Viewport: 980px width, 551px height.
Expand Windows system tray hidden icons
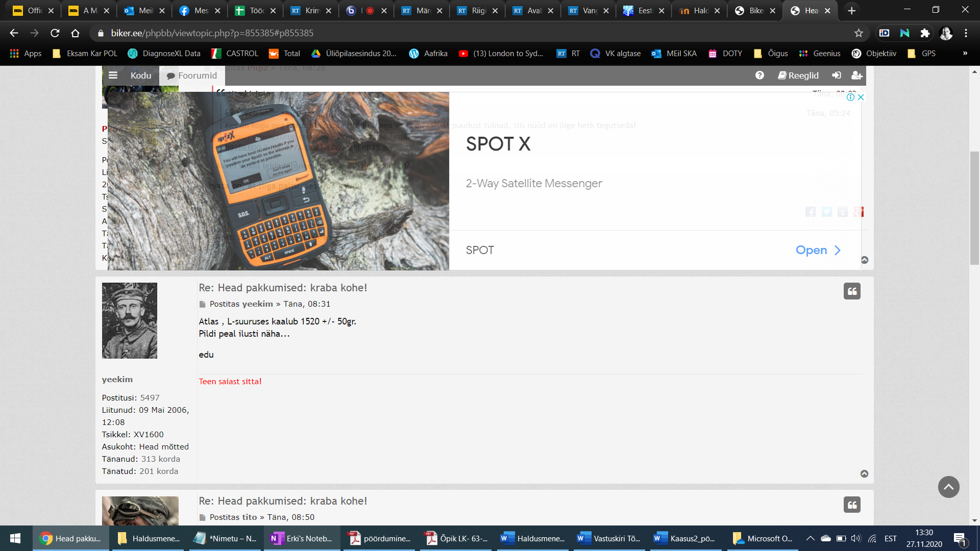click(810, 538)
